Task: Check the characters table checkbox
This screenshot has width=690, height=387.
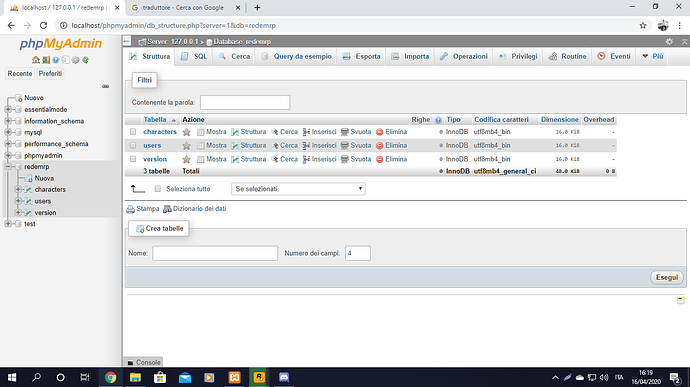Action: 133,132
